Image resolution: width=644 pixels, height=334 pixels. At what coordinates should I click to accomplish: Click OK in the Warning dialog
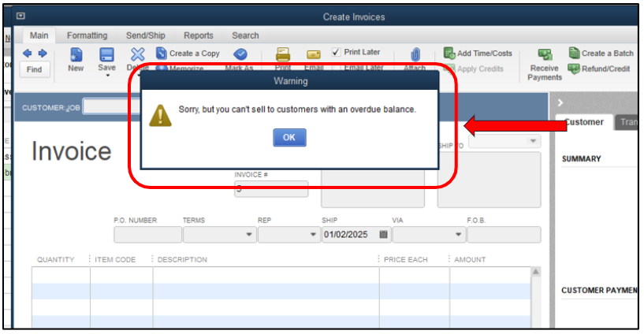pos(289,137)
